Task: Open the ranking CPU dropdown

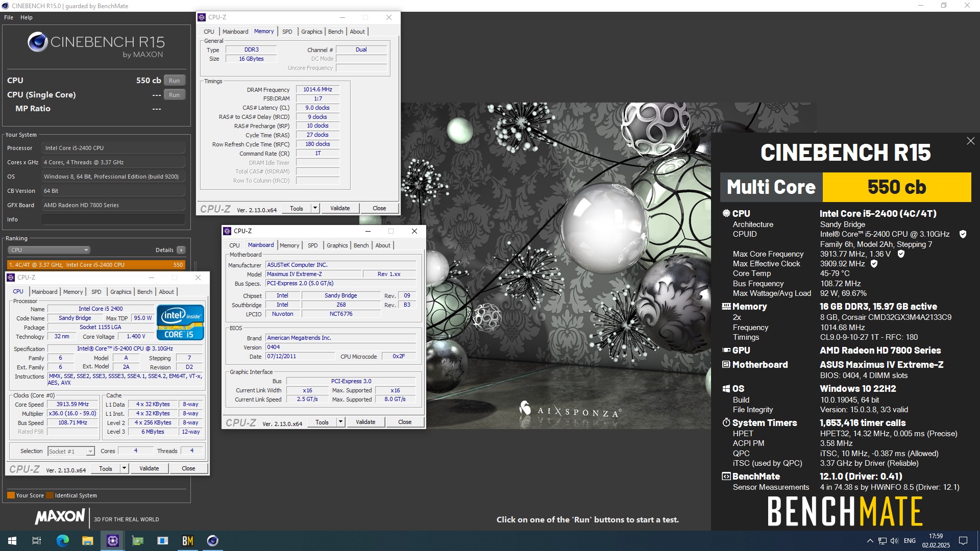Action: pos(49,250)
